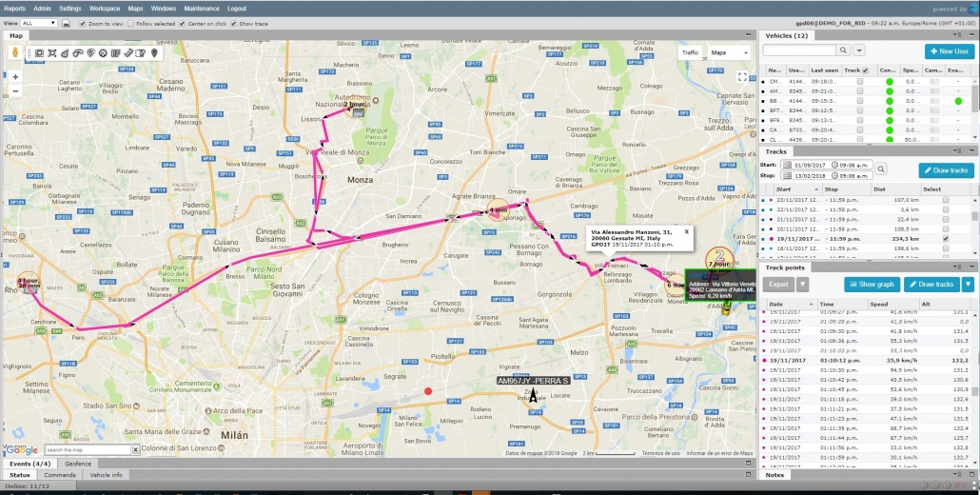Open vehicles filter dropdown arrow
The height and width of the screenshot is (495, 980).
point(859,50)
